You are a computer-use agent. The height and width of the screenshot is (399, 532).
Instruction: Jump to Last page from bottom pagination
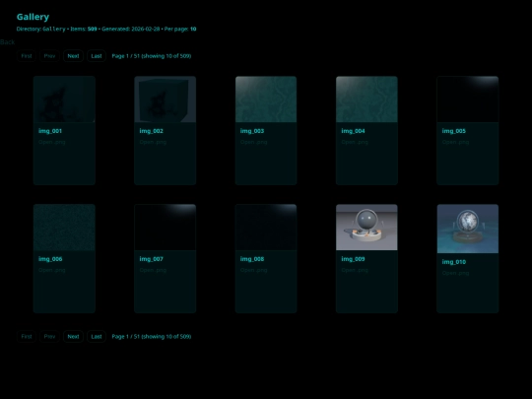(97, 337)
